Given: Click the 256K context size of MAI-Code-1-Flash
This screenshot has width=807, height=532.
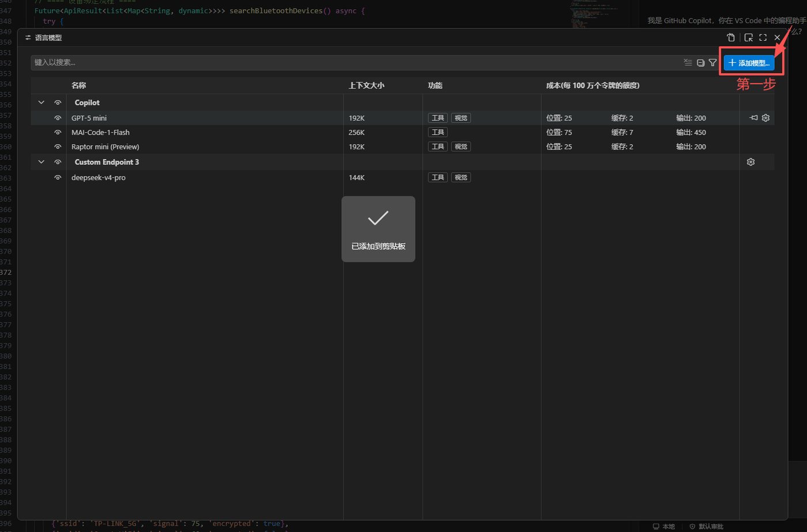Looking at the screenshot, I should pyautogui.click(x=356, y=132).
